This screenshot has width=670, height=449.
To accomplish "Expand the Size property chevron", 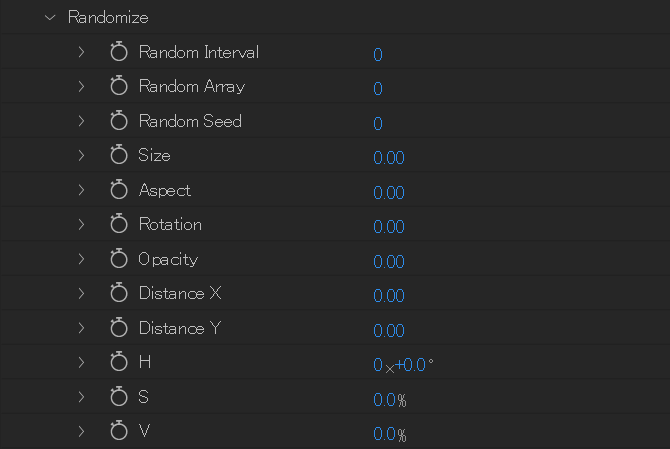I will pyautogui.click(x=82, y=156).
